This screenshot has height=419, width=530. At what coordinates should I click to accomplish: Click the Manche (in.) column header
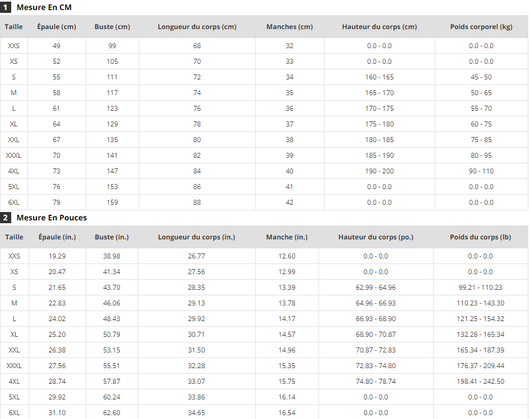tap(287, 237)
